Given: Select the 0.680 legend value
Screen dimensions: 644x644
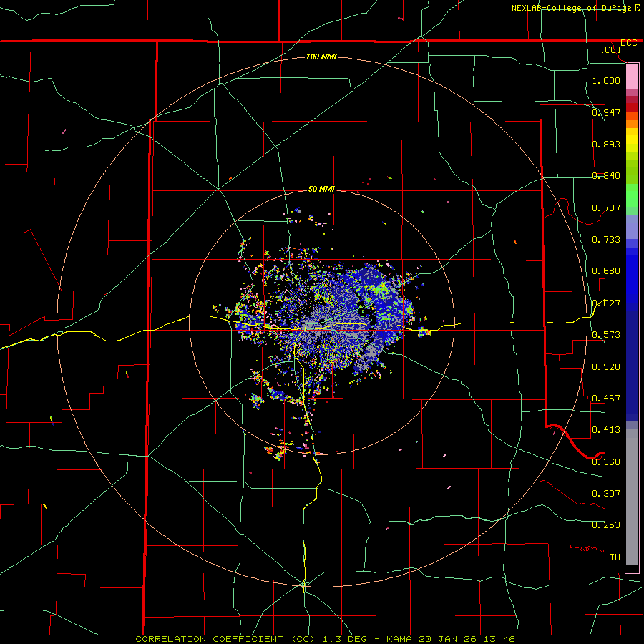Looking at the screenshot, I should pyautogui.click(x=606, y=271).
